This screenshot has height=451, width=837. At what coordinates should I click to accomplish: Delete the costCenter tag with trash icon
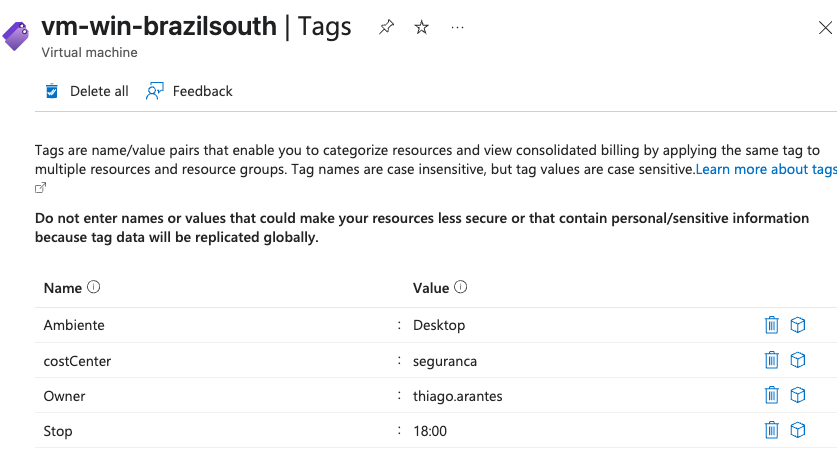point(771,360)
